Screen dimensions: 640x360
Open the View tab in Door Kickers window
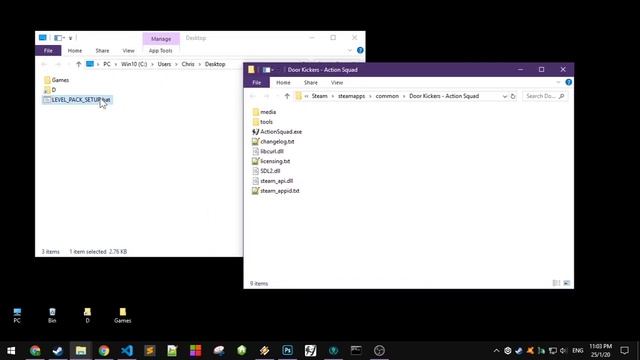tap(337, 82)
